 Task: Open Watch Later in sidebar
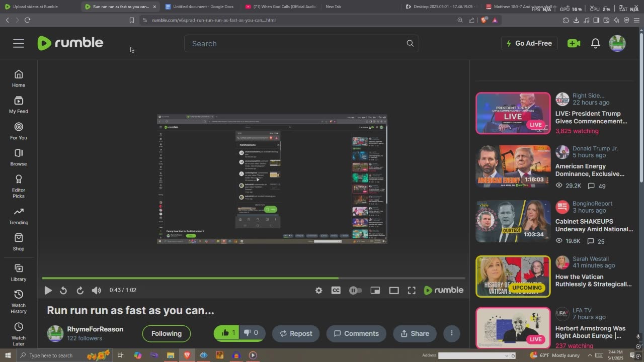(x=19, y=334)
